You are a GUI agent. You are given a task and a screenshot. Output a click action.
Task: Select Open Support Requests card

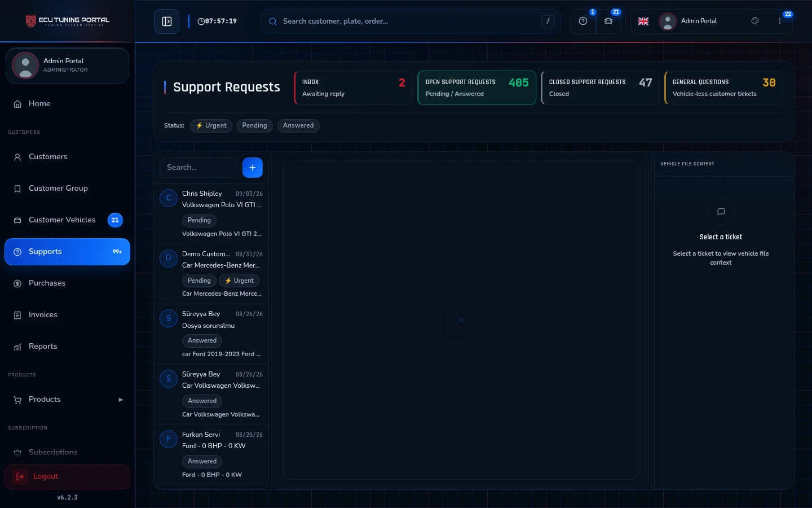(x=476, y=88)
